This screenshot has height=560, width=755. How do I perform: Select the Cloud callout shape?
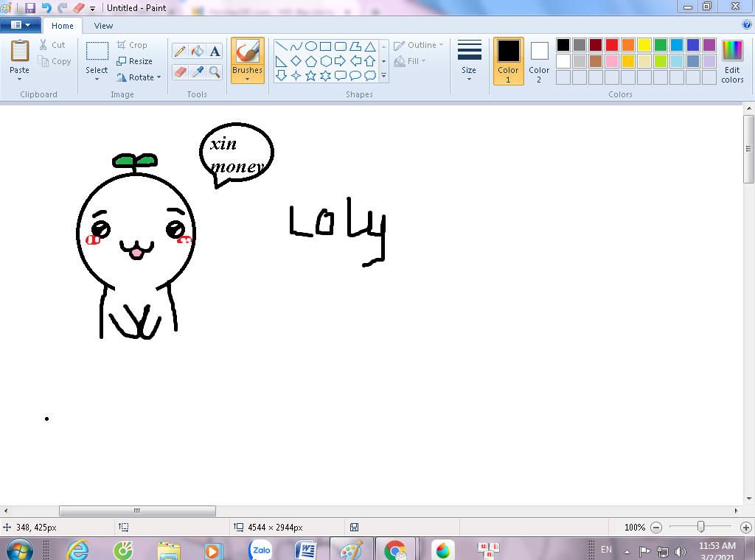coord(370,76)
